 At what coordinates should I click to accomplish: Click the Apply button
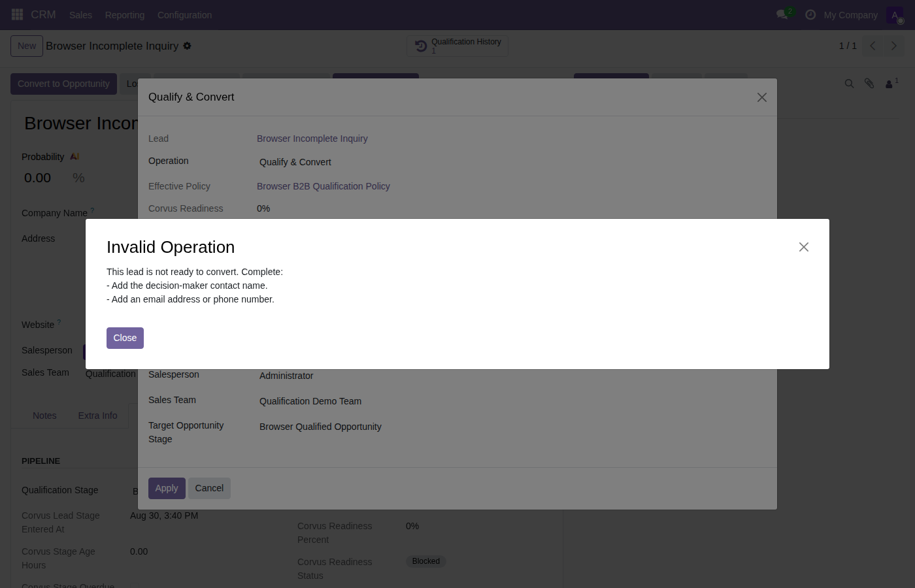point(167,488)
